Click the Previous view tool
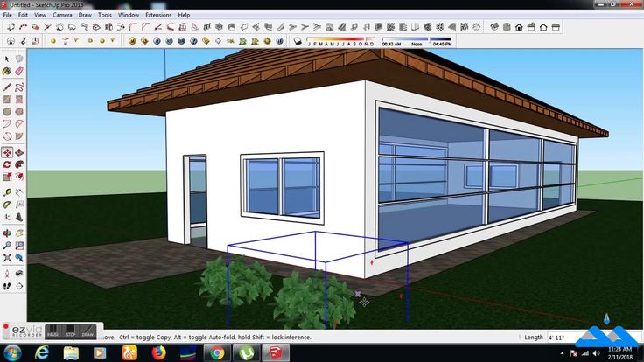 pyautogui.click(x=19, y=258)
